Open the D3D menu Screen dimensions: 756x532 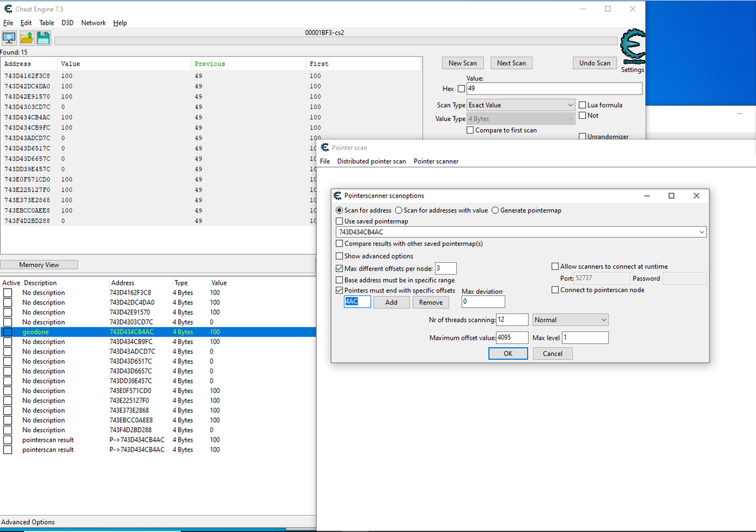pyautogui.click(x=68, y=23)
